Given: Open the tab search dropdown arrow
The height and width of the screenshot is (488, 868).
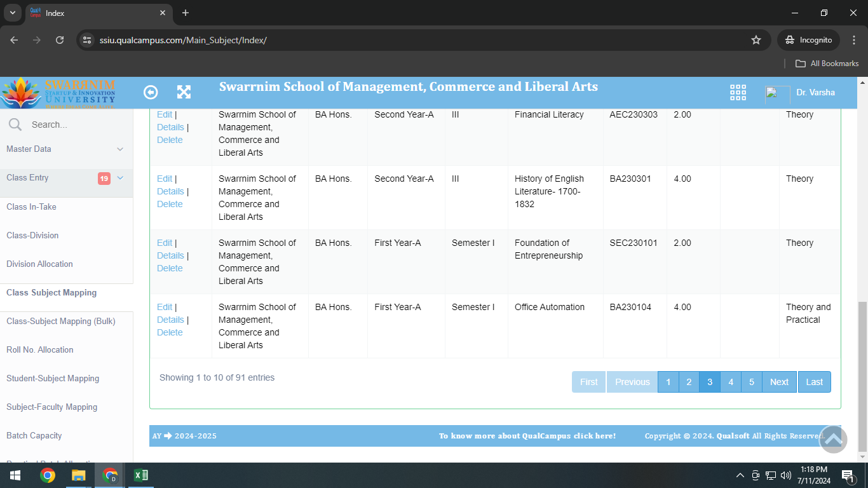Looking at the screenshot, I should point(12,13).
